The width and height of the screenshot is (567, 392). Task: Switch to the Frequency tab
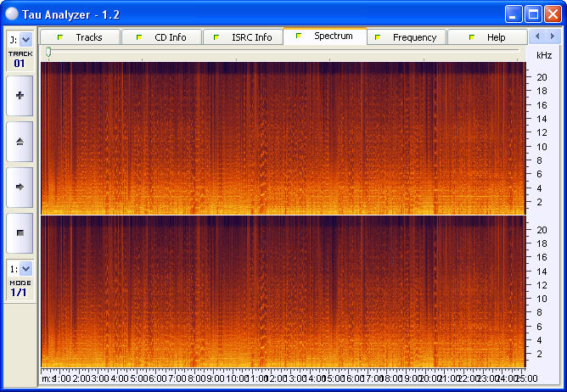[407, 37]
